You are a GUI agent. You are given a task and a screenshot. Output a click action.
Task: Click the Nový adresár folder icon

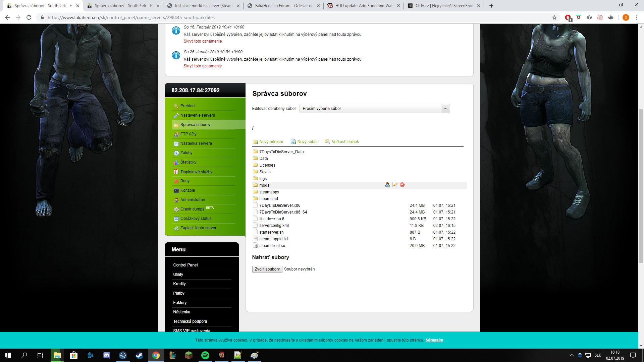pos(255,142)
